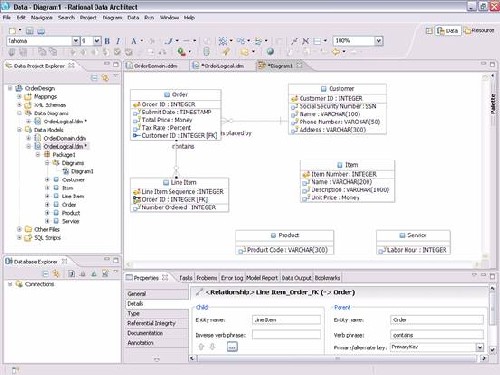Collapse the Package1 node
Viewport: 500px width, 375px height.
click(38, 155)
